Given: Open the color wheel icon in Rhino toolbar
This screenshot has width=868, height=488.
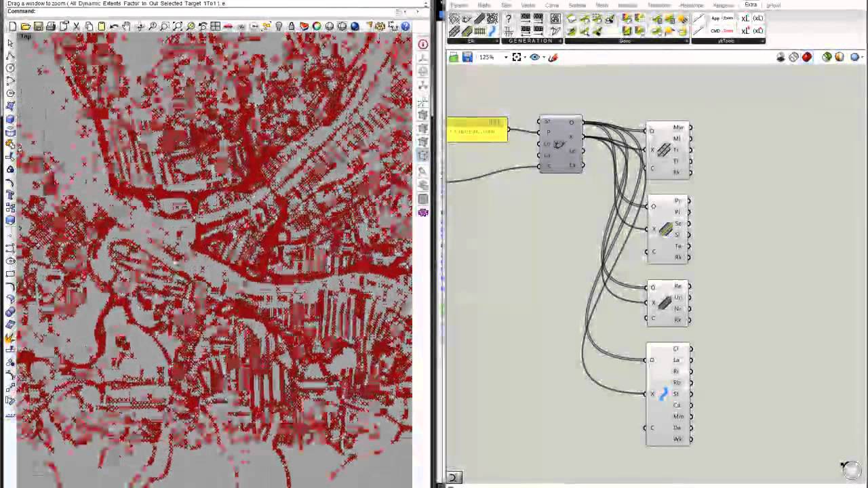Looking at the screenshot, I should (x=317, y=26).
